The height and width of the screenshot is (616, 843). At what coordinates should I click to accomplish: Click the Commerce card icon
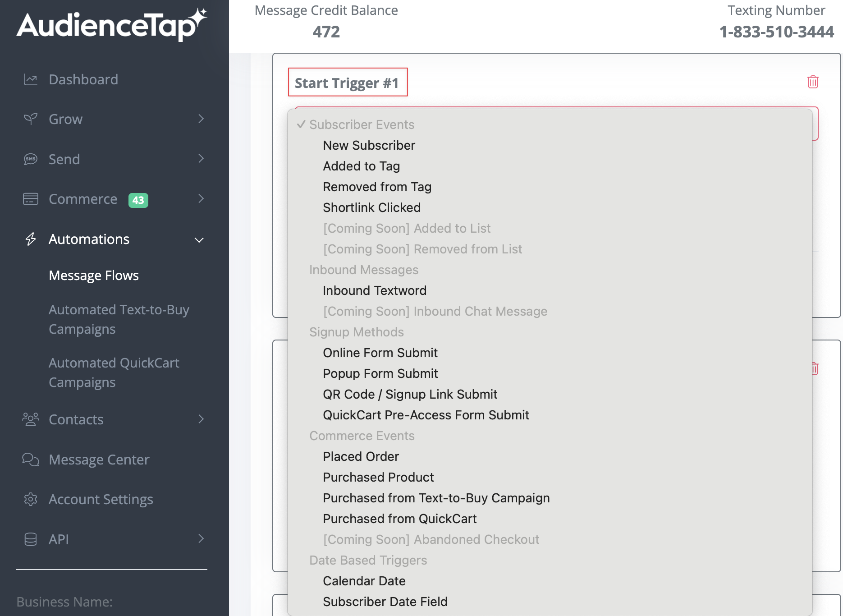[30, 199]
